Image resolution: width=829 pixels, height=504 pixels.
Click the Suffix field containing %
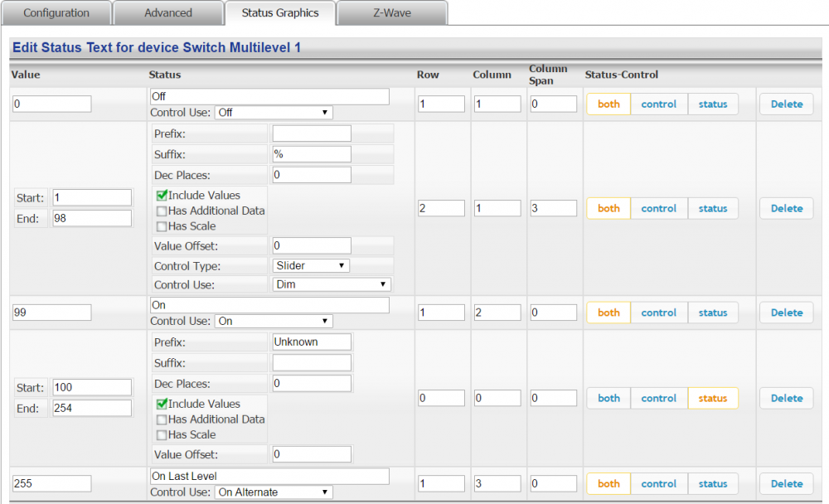click(312, 154)
